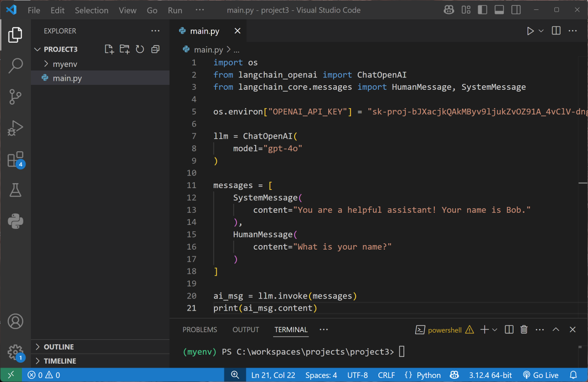The width and height of the screenshot is (588, 382).
Task: Open the Edit menu
Action: (x=57, y=10)
